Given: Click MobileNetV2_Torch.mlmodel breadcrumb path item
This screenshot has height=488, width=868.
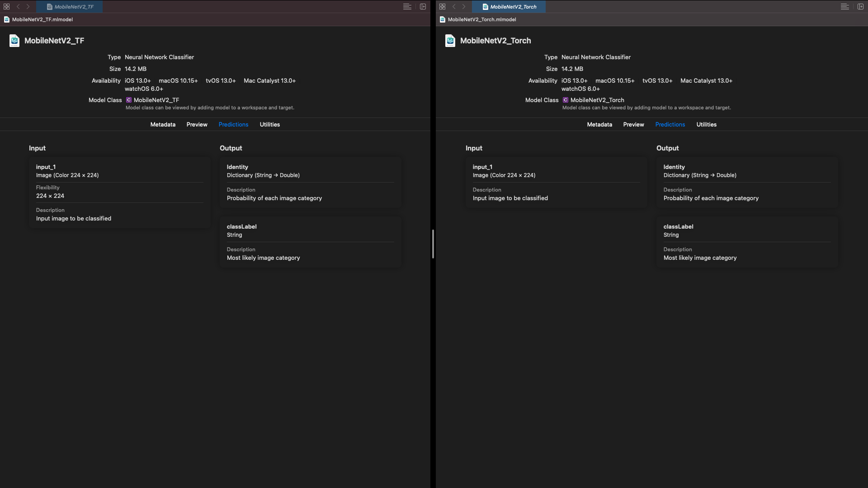Looking at the screenshot, I should point(481,19).
